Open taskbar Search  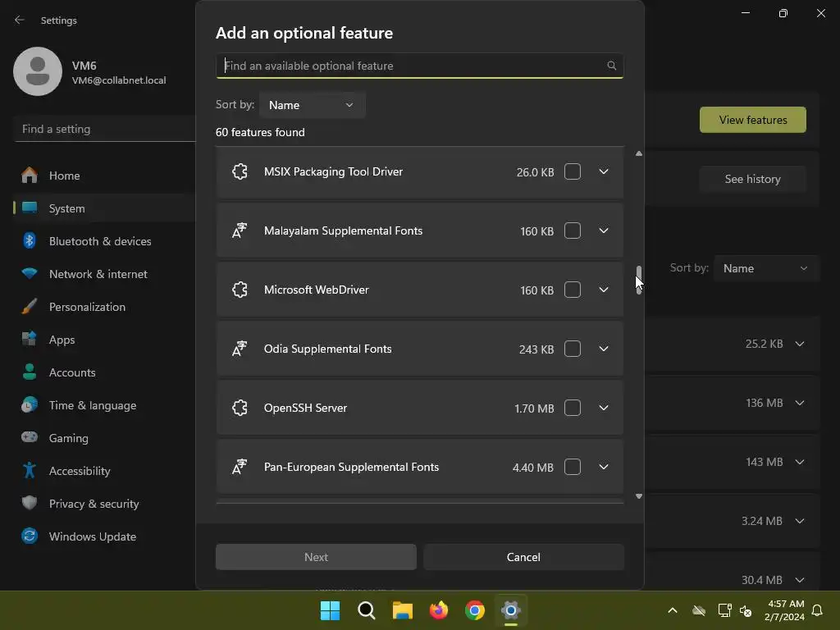pyautogui.click(x=367, y=610)
